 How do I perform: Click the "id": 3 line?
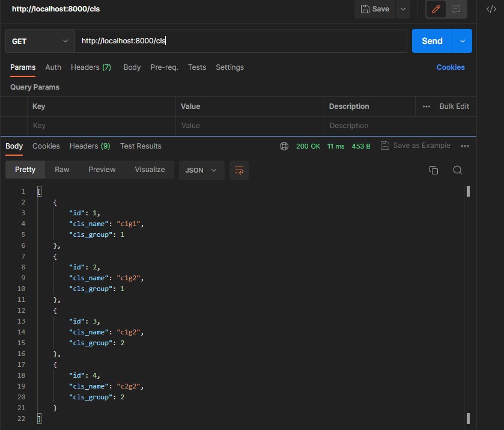pos(85,321)
